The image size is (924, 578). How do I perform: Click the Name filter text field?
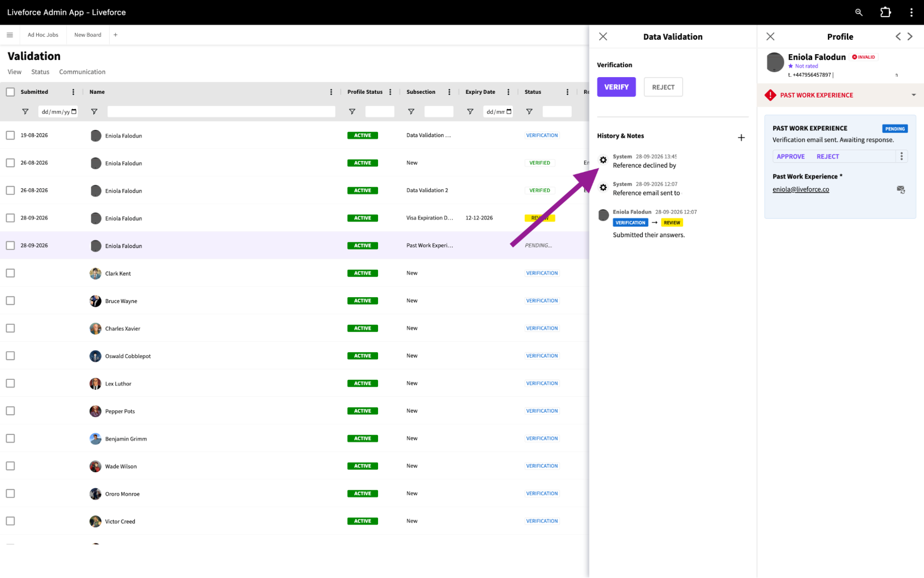tap(221, 111)
